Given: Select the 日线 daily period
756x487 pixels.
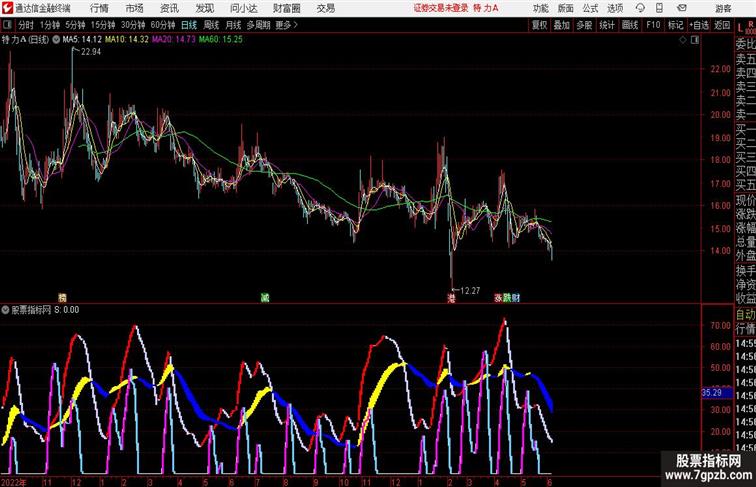Looking at the screenshot, I should click(x=189, y=25).
